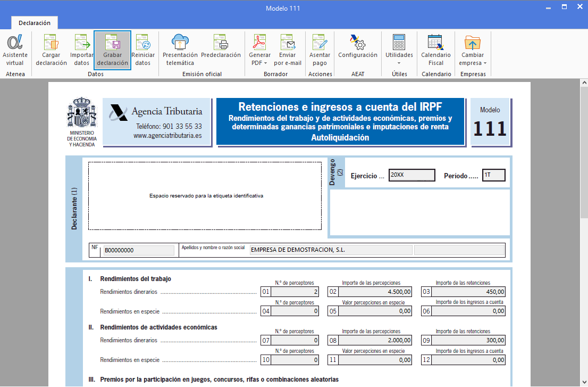Select box 06 ingresos a cuenta

pos(468,311)
